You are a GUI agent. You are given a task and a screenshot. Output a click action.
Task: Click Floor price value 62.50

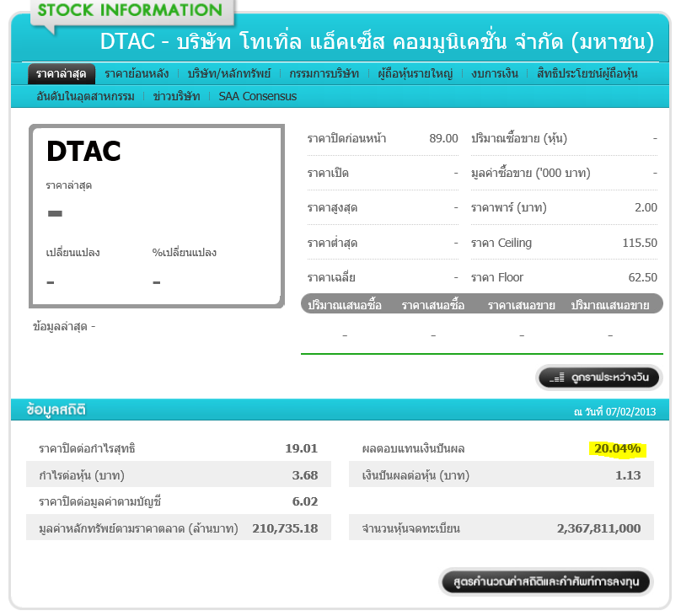click(x=642, y=277)
